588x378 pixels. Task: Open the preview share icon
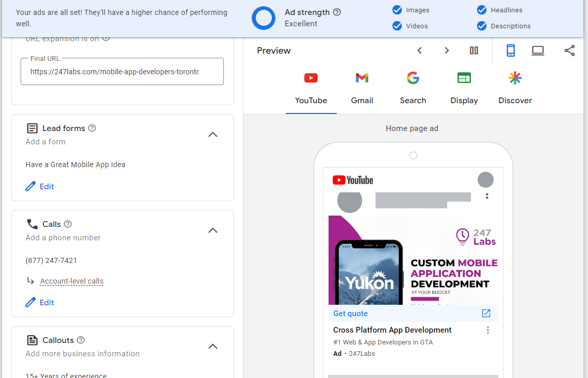click(x=569, y=51)
